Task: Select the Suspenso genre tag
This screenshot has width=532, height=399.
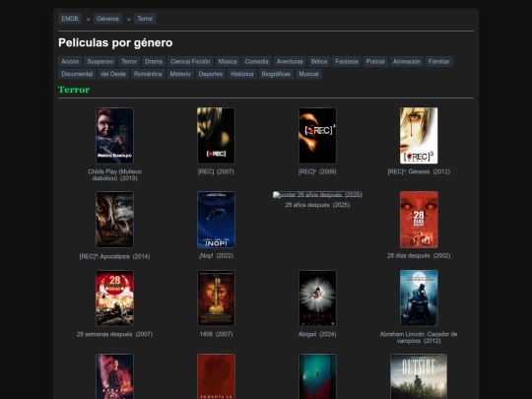Action: tap(100, 61)
